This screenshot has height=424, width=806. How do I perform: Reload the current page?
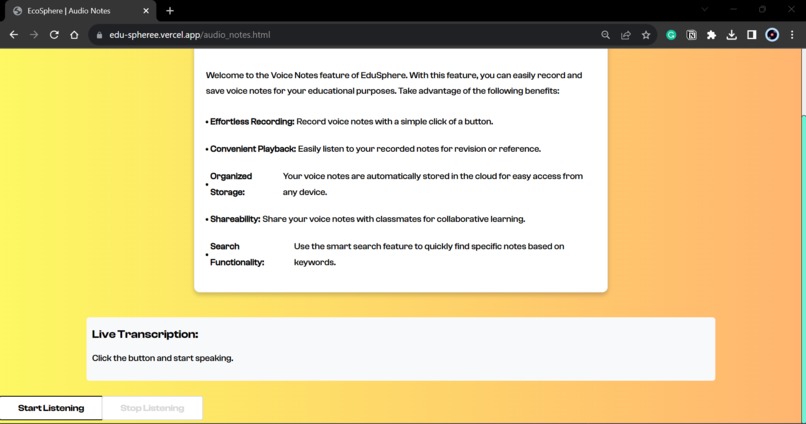point(54,35)
